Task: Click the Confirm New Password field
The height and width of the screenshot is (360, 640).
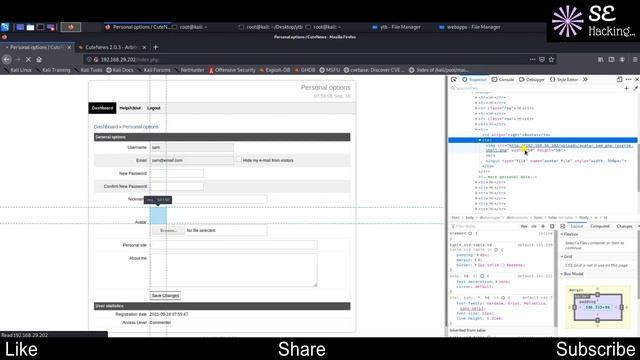Action: pos(177,187)
